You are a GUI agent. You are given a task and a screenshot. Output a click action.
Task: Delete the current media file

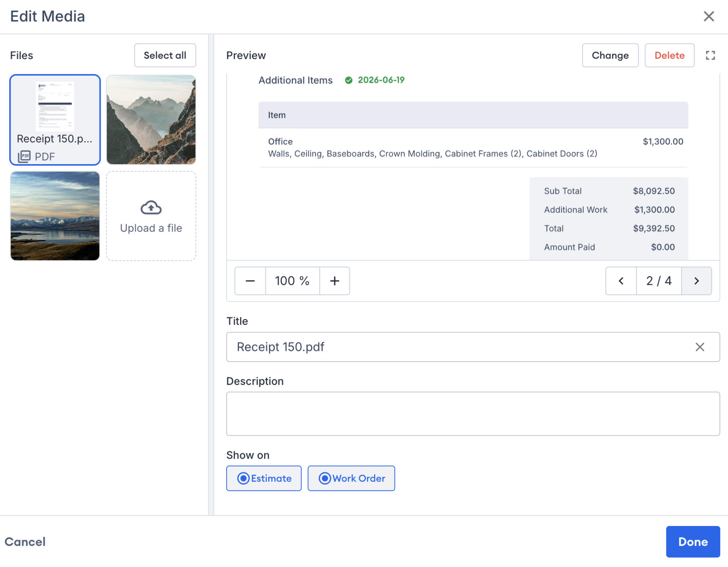[x=669, y=55]
